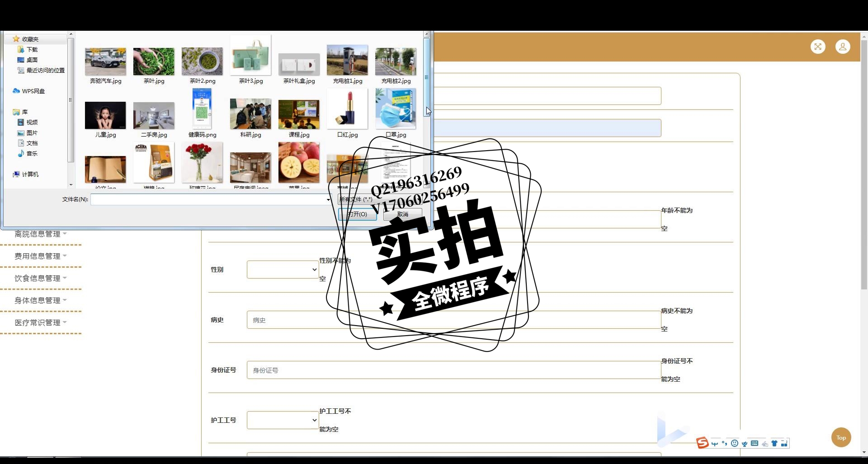Screen dimensions: 868x464
Task: Click the file list vertical scrollbar thumb
Action: [x=426, y=77]
